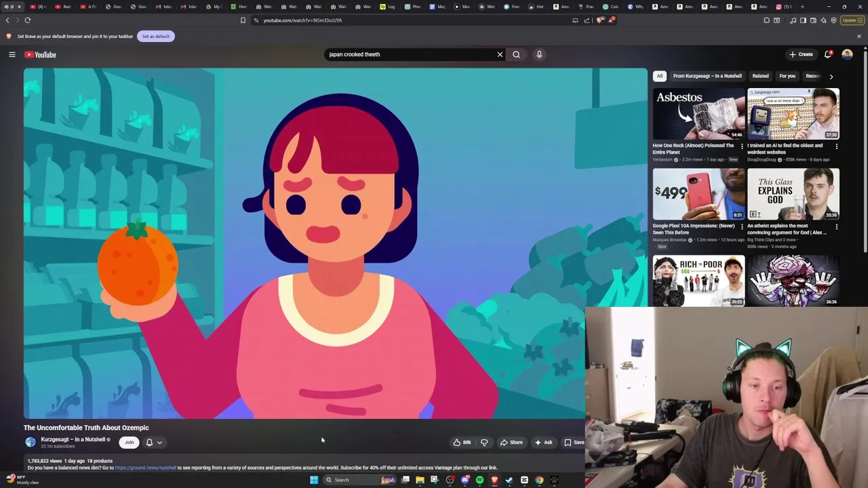This screenshot has width=868, height=488.
Task: Click Set as default button
Action: [155, 36]
